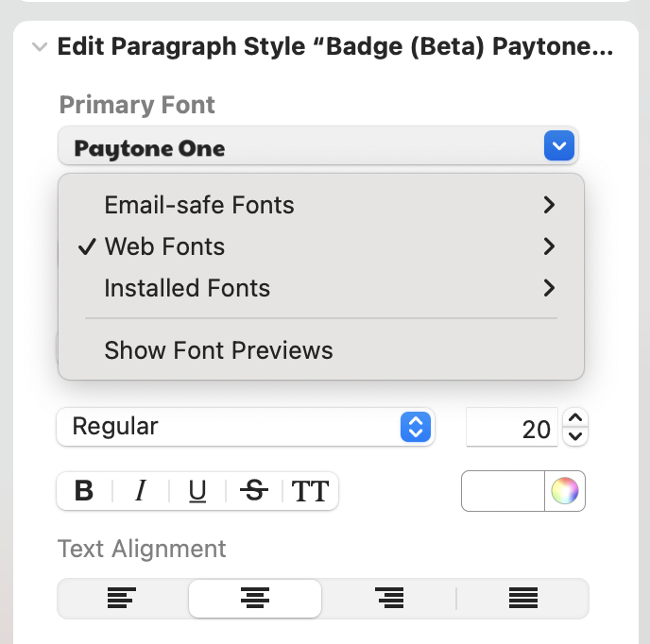The image size is (650, 644).
Task: Open the color wheel picker
Action: (565, 491)
